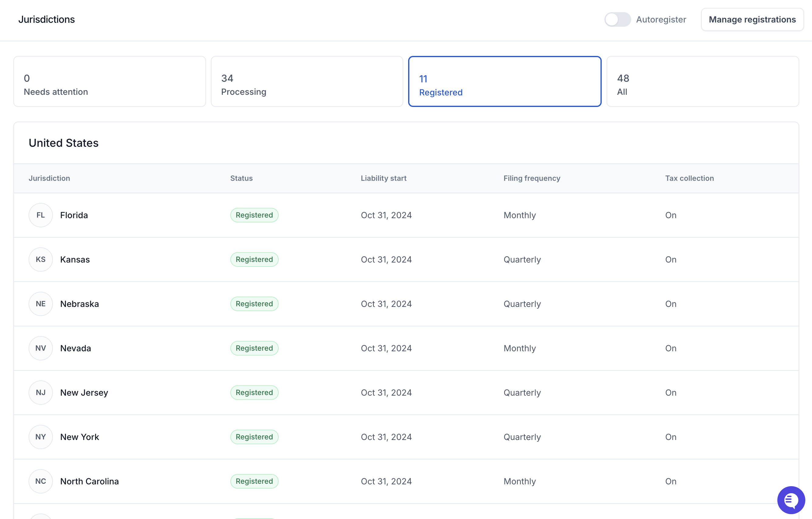
Task: Click North Carolina's Registered status badge
Action: click(x=254, y=481)
